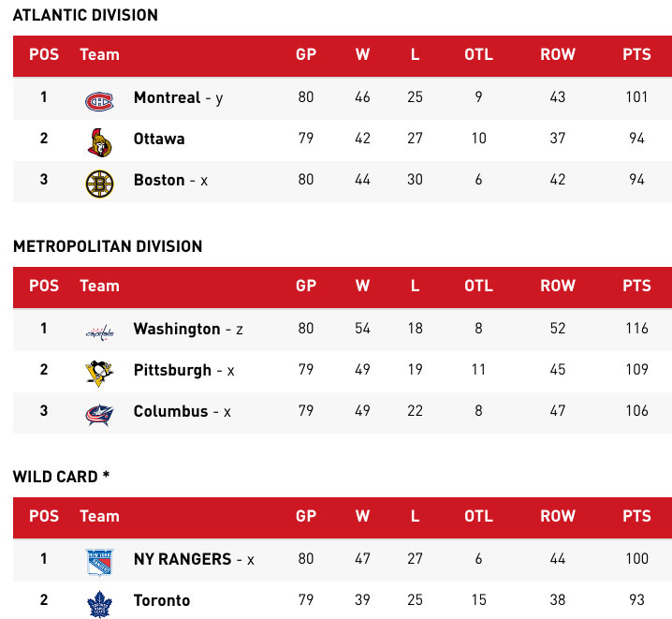This screenshot has width=672, height=619.
Task: Click the Boston Bruins logo icon
Action: [98, 183]
